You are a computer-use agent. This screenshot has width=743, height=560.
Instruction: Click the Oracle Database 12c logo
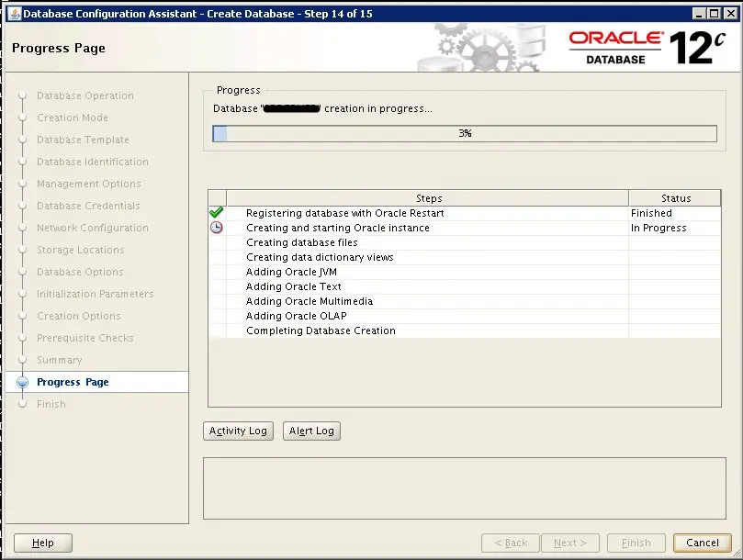point(647,48)
